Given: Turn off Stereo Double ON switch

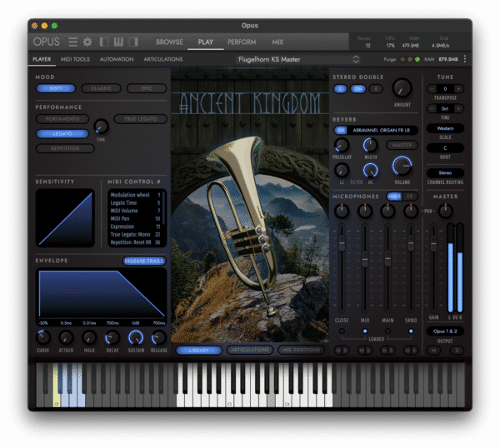Looking at the screenshot, I should point(358,89).
